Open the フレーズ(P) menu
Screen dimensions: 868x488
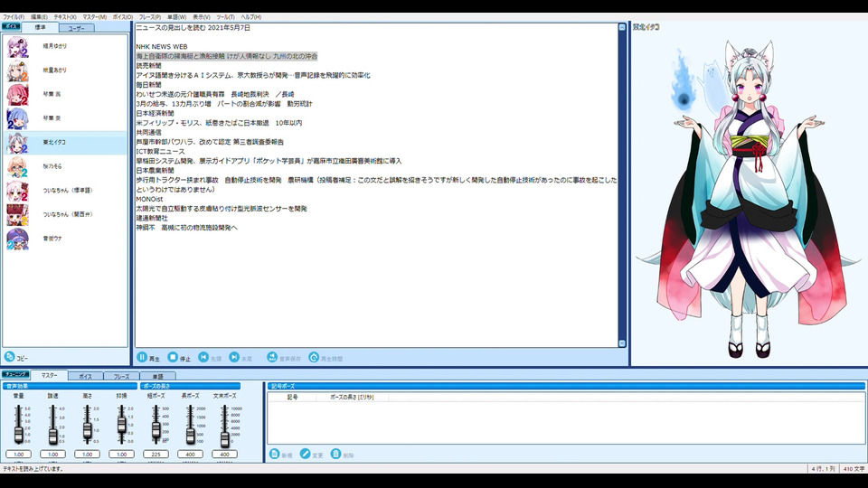click(x=150, y=17)
